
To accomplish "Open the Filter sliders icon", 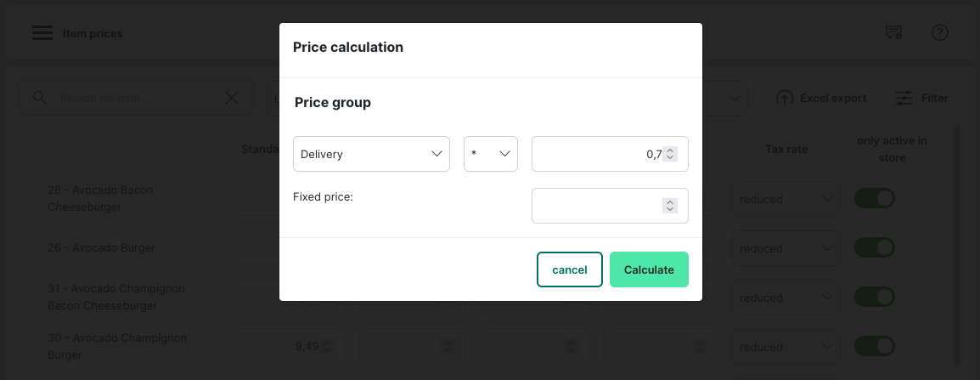I will click(x=904, y=99).
